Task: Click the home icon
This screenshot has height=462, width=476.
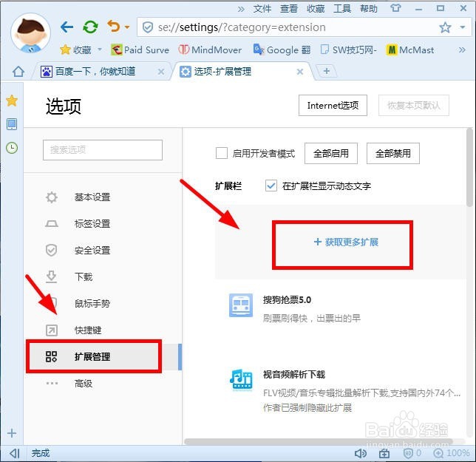Action: (x=18, y=72)
